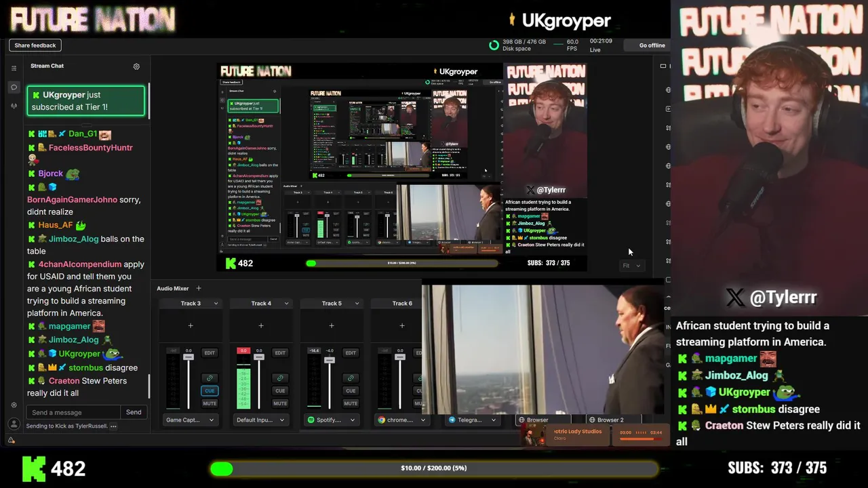
Task: Open the three-dots menu beside TylerRussell
Action: (113, 426)
